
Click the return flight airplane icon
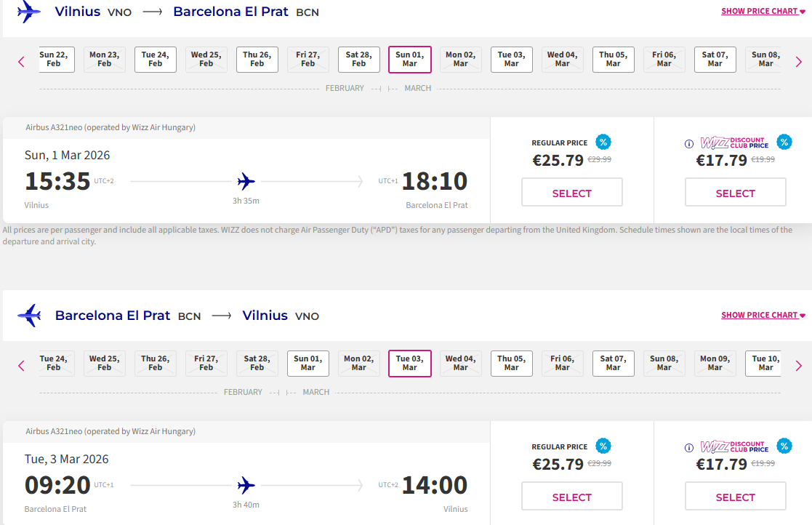tap(29, 316)
